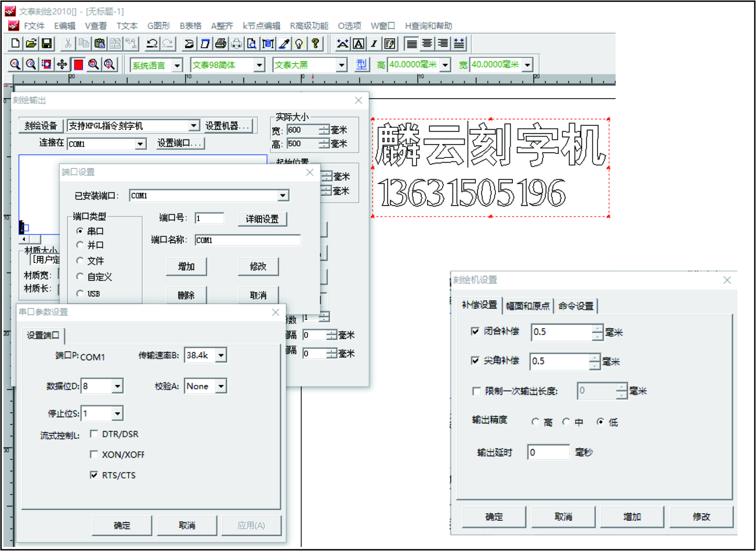Open 校验 None parity dropdown
Viewport: 756px width, 551px height.
tap(221, 386)
